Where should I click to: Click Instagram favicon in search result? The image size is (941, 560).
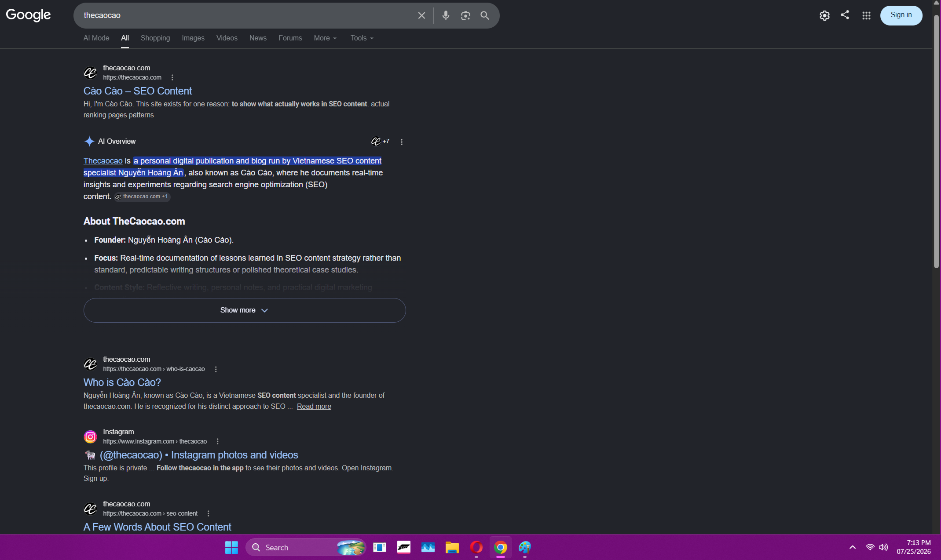(x=90, y=436)
